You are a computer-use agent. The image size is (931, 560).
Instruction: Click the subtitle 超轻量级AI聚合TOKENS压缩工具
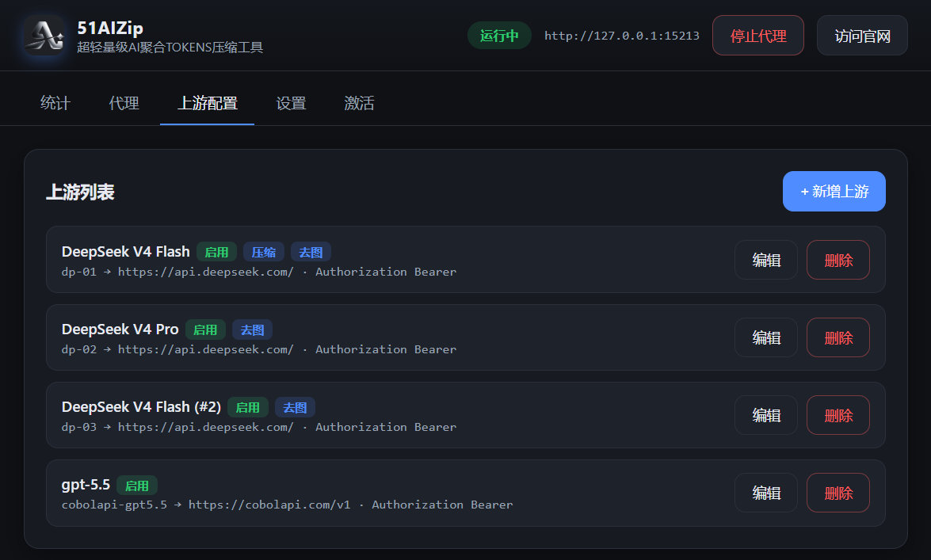pos(170,48)
